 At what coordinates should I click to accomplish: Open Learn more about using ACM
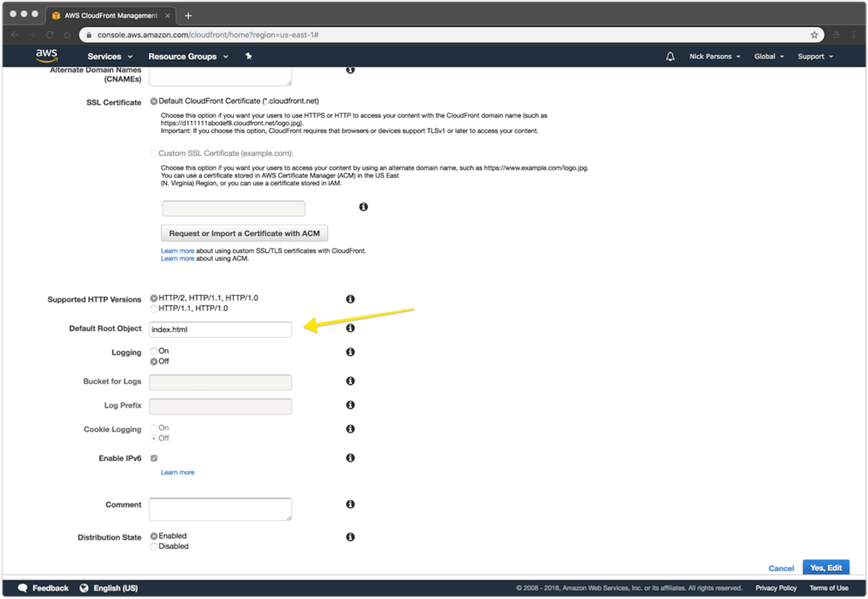point(177,258)
